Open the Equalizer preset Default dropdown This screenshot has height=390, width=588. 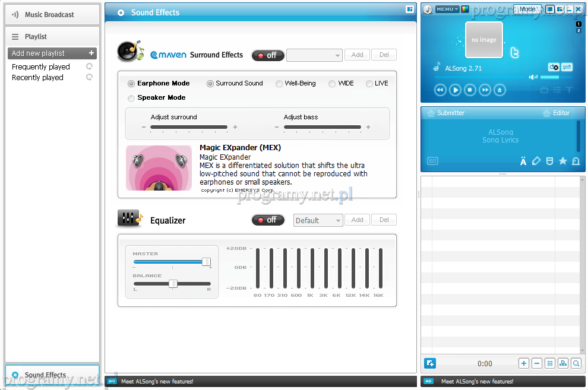(x=318, y=220)
